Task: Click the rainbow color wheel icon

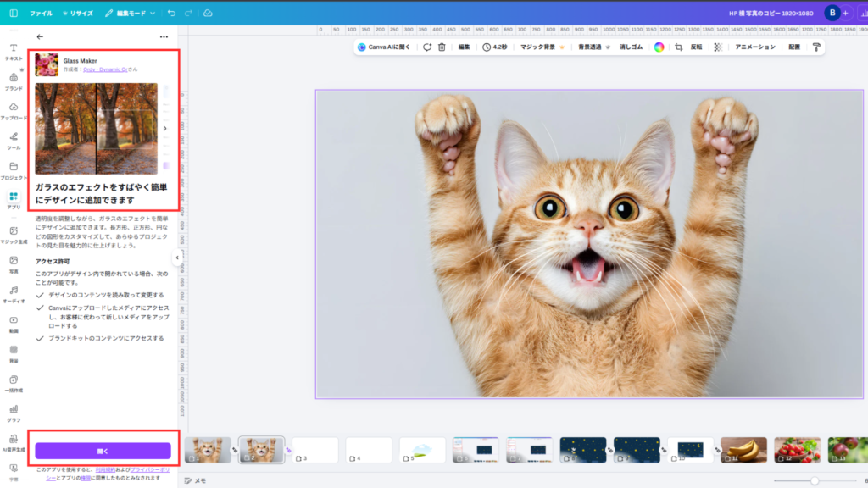Action: [x=659, y=47]
